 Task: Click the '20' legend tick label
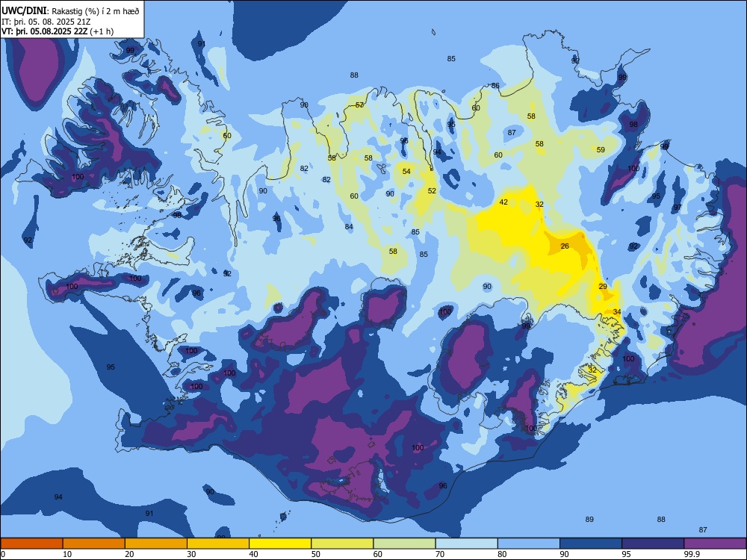[x=129, y=554]
